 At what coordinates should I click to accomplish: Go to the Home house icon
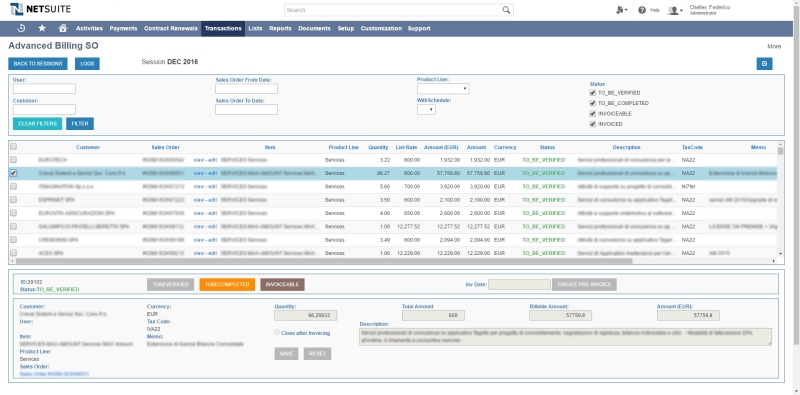(x=63, y=28)
